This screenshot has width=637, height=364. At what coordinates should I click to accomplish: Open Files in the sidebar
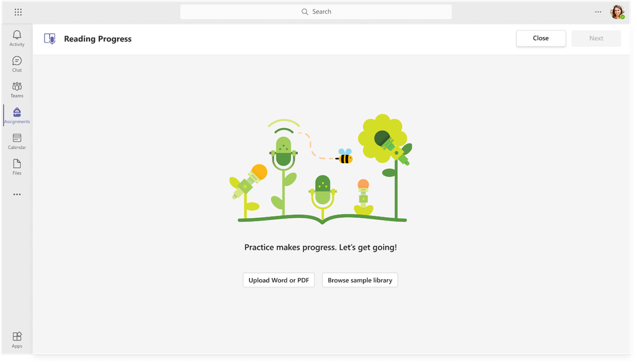pos(17,167)
